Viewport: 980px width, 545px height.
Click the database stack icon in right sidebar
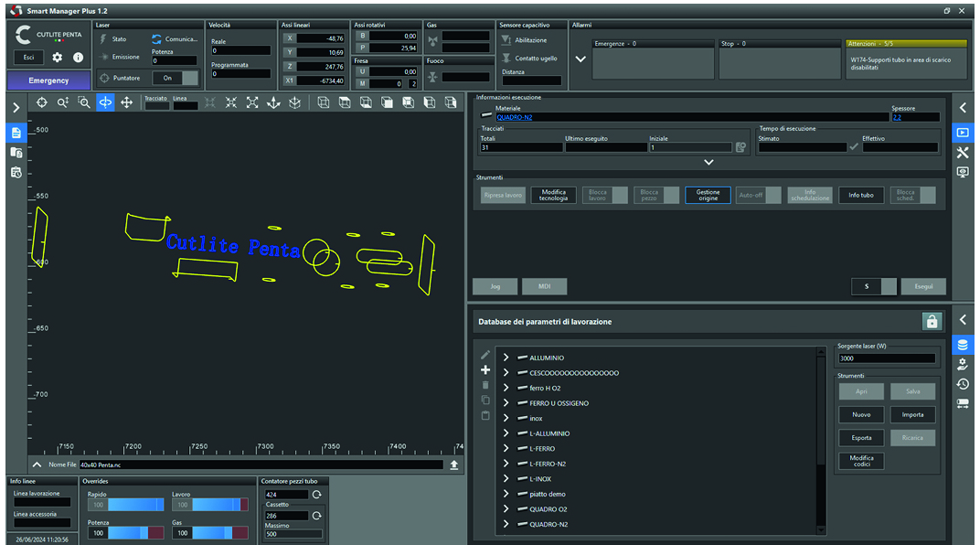(x=963, y=345)
